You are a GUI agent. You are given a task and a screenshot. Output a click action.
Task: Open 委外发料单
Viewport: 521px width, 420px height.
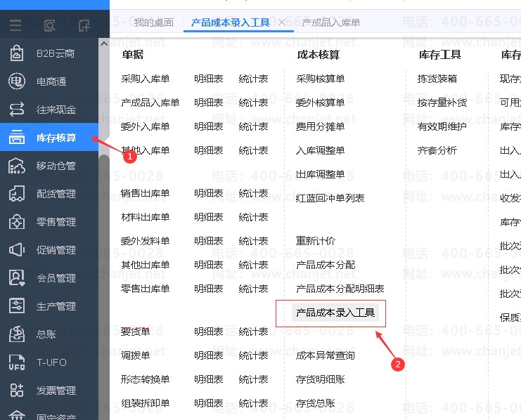point(146,241)
